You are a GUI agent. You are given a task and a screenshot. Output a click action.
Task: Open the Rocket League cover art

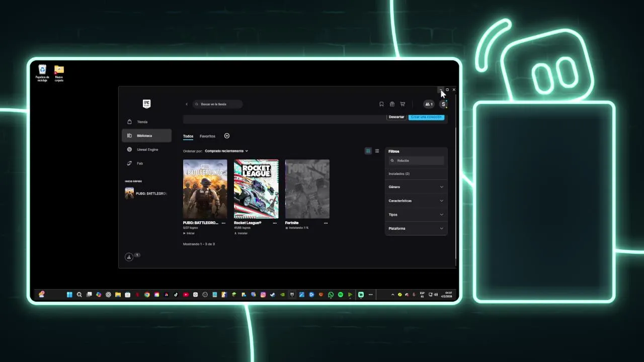(256, 189)
